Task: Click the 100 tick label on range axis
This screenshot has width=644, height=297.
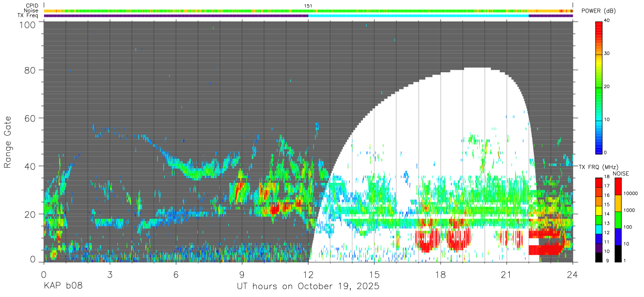Action: point(27,25)
